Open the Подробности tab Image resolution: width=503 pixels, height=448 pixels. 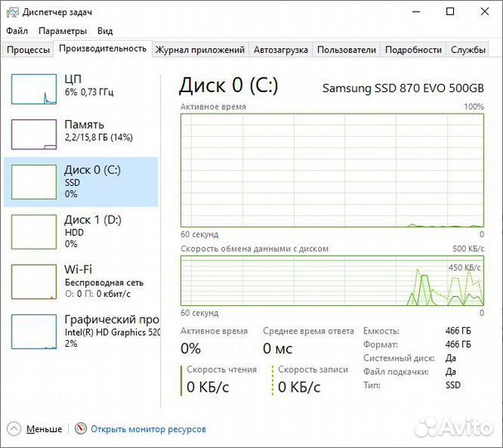413,50
